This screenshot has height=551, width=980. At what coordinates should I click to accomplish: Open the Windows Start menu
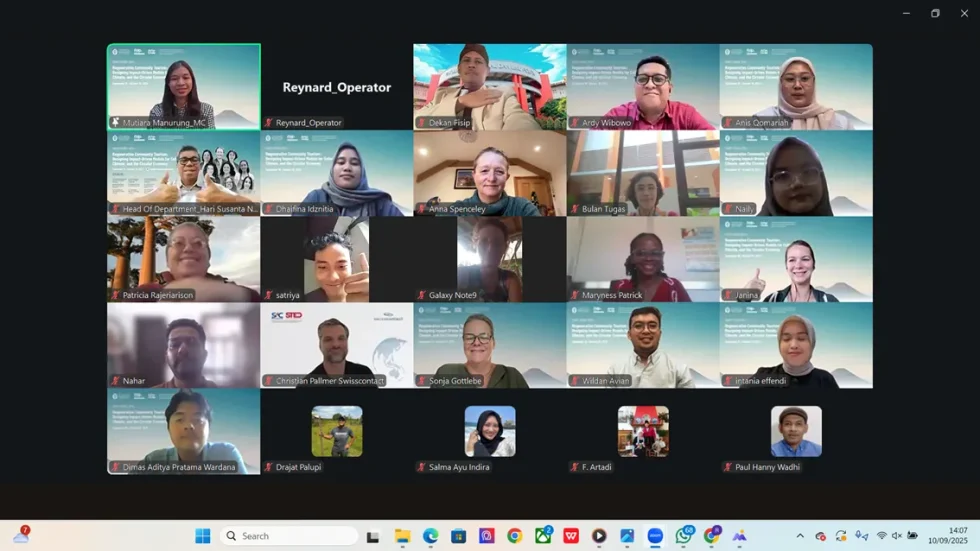click(202, 536)
